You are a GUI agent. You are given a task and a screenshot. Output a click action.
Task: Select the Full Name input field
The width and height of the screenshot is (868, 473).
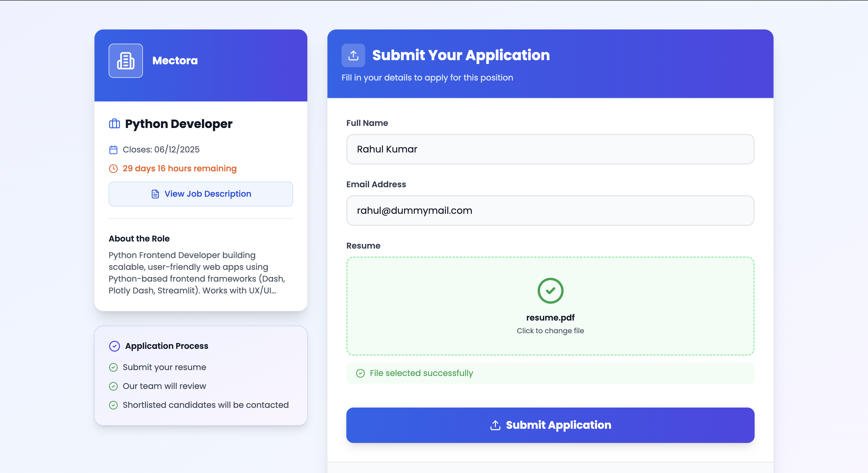(x=550, y=149)
